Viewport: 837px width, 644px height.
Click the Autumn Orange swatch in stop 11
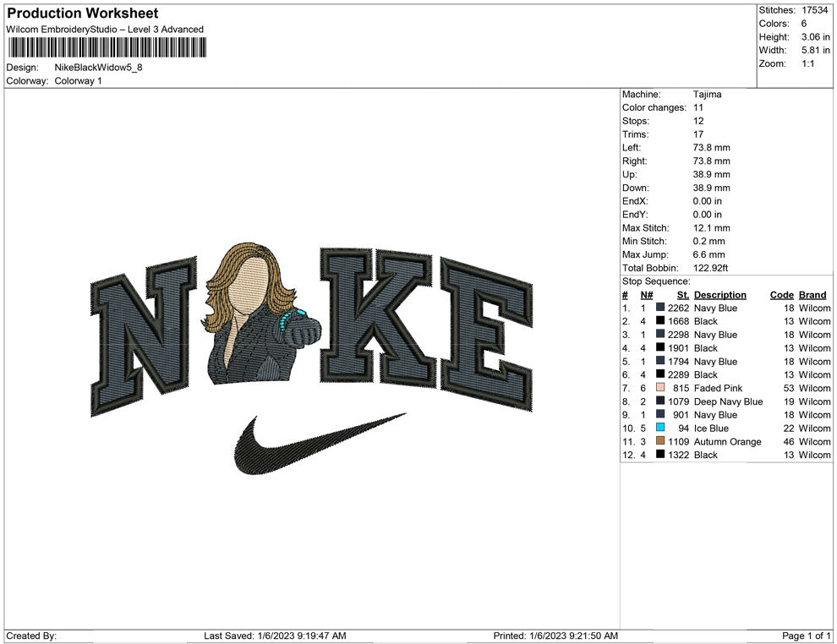(660, 441)
